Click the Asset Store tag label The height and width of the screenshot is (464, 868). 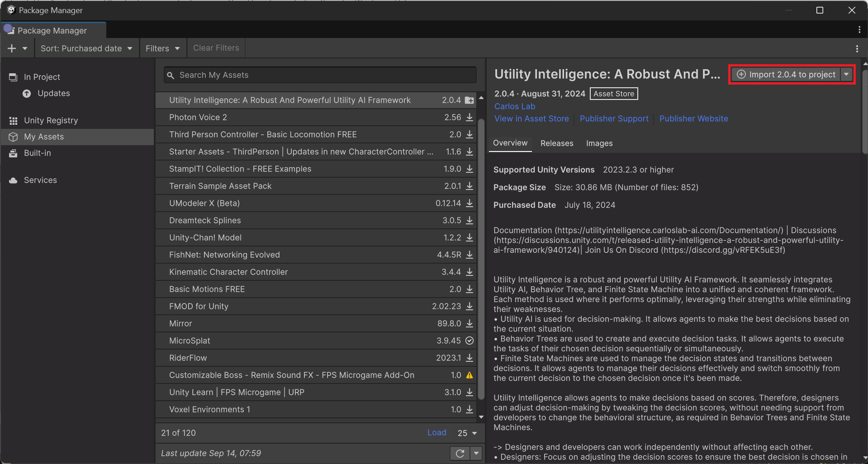pyautogui.click(x=614, y=94)
